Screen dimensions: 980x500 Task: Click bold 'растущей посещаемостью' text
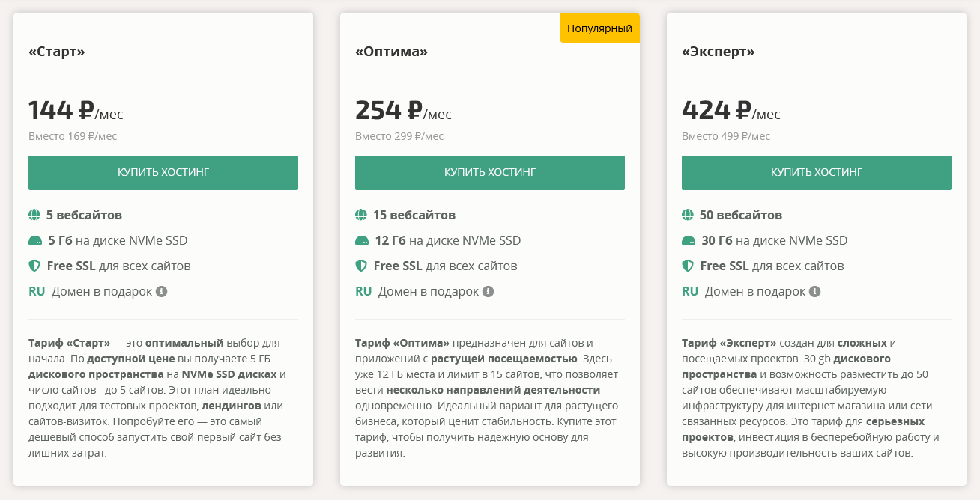pyautogui.click(x=504, y=359)
